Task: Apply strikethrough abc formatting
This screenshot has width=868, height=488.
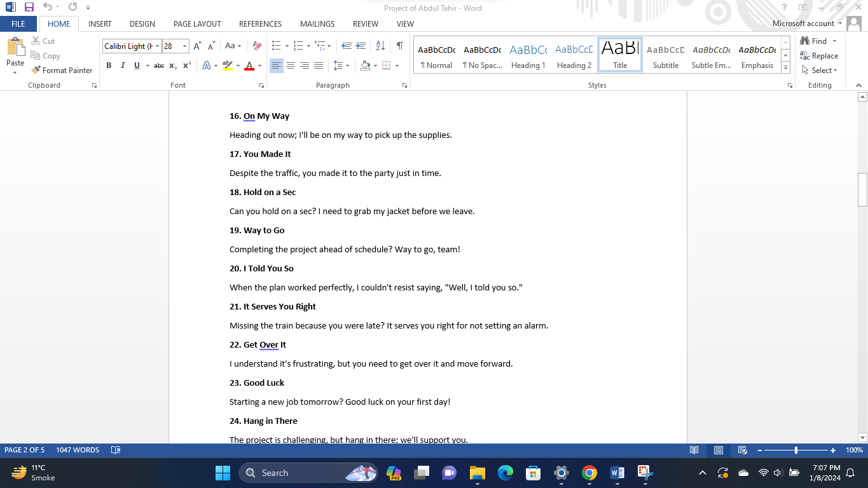Action: pos(159,65)
